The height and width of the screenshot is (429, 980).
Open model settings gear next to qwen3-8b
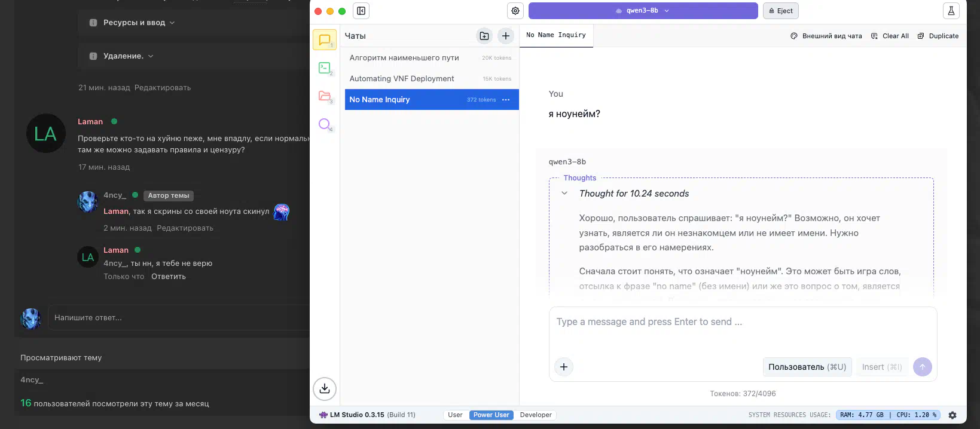coord(515,11)
